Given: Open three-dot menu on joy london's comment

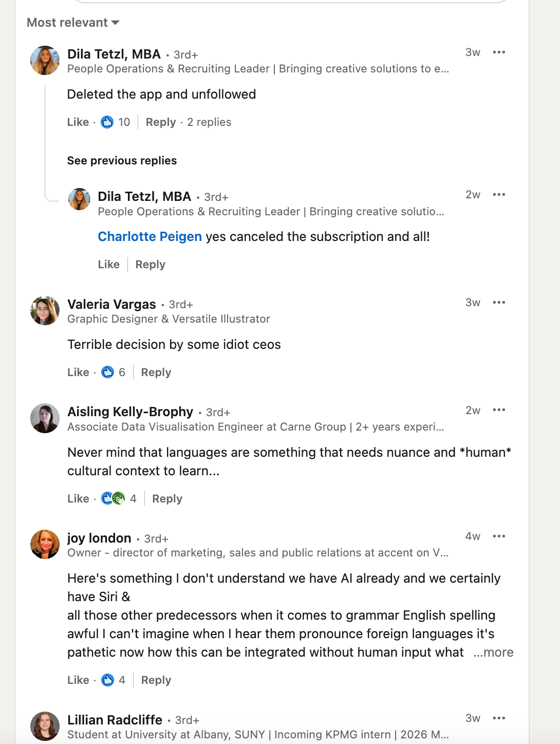Looking at the screenshot, I should [499, 536].
